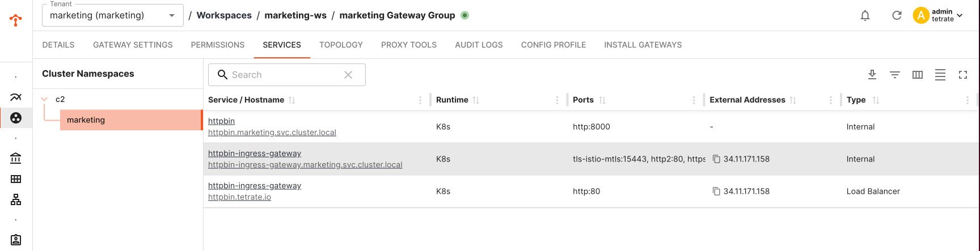
Task: Open Service / Hostname column options menu
Action: [420, 100]
